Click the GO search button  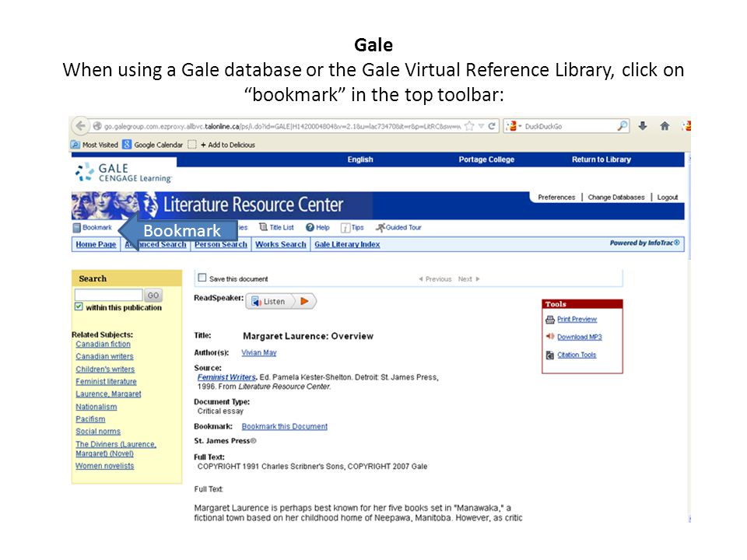click(x=153, y=296)
